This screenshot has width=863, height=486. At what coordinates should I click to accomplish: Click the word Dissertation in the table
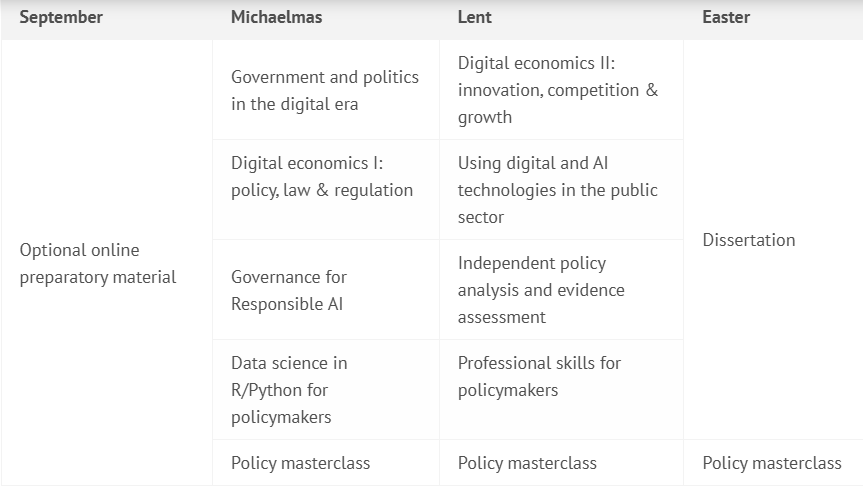749,240
